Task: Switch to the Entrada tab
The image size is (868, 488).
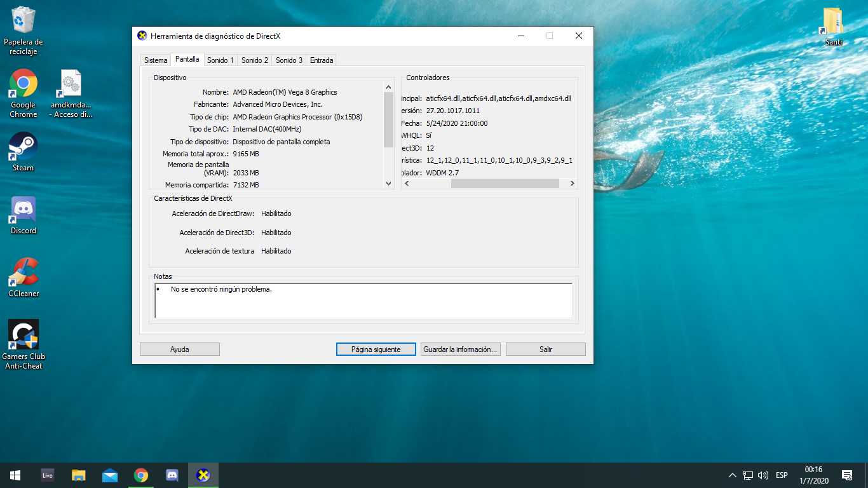Action: tap(322, 60)
